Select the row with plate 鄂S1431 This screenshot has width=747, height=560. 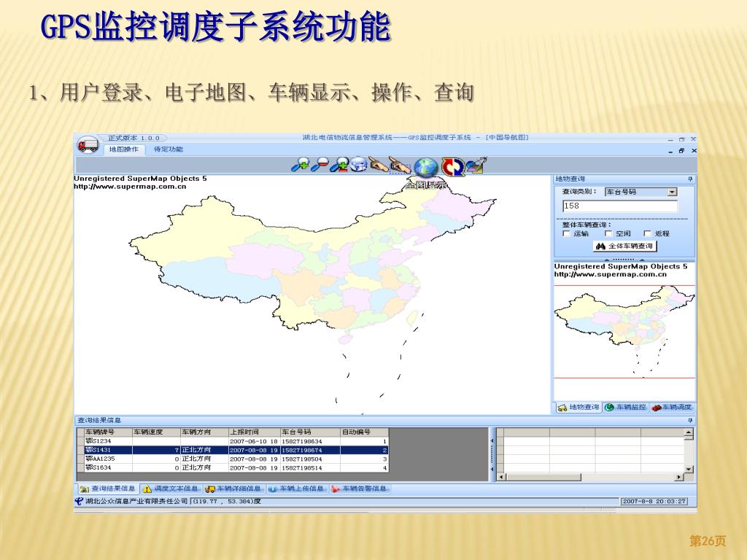233,450
